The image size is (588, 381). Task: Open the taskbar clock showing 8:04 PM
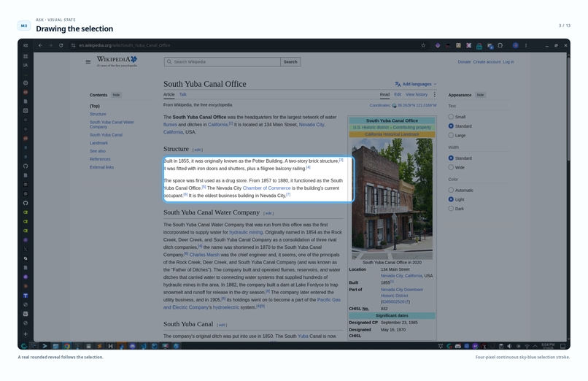pos(548,346)
